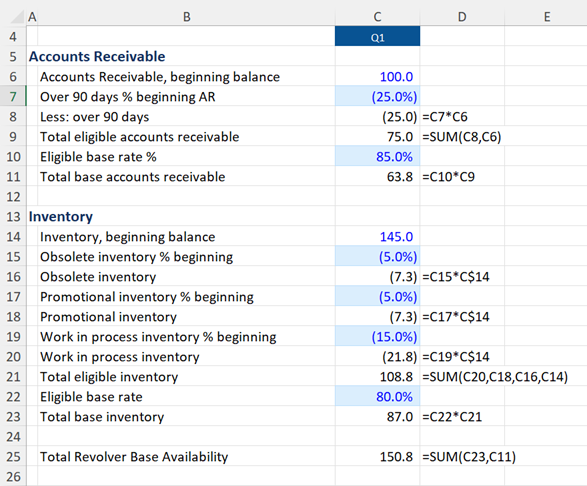587x486 pixels.
Task: Select the Total base inventory label cell
Action: tap(186, 417)
